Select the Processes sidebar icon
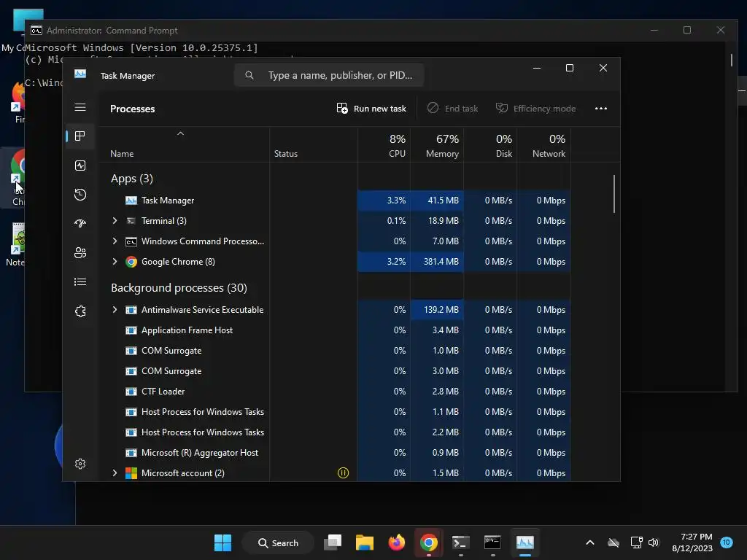 pos(80,136)
